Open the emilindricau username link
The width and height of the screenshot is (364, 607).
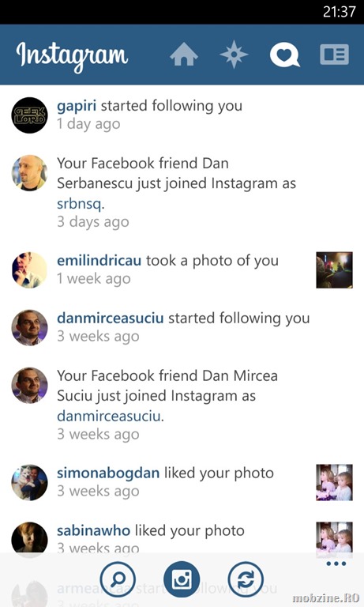[99, 261]
